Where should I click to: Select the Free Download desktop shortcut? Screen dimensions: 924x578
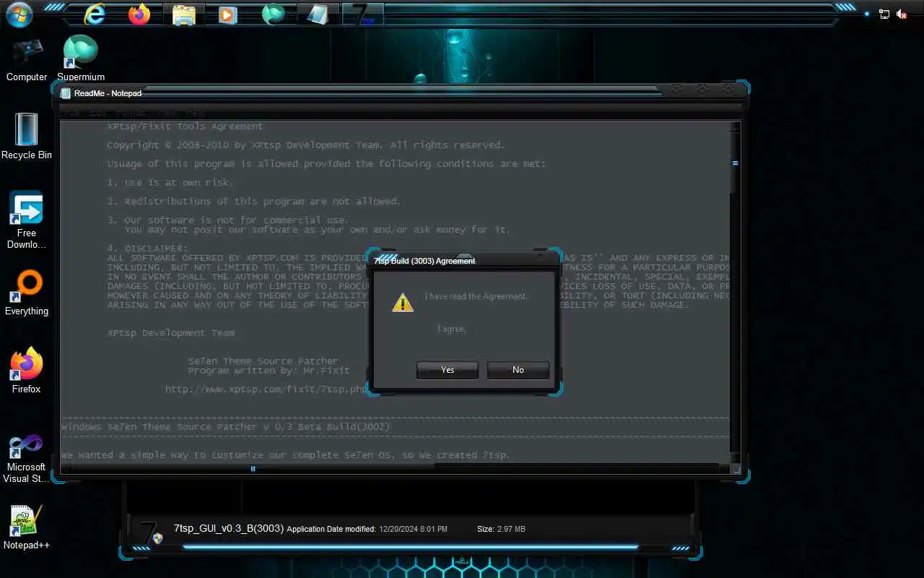point(27,220)
